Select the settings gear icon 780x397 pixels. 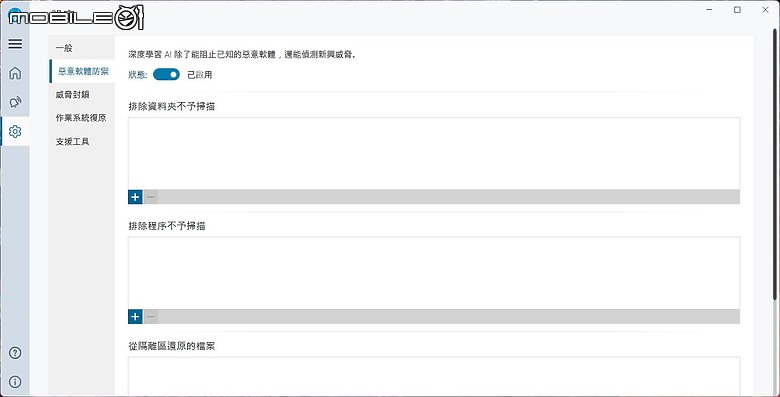click(15, 131)
